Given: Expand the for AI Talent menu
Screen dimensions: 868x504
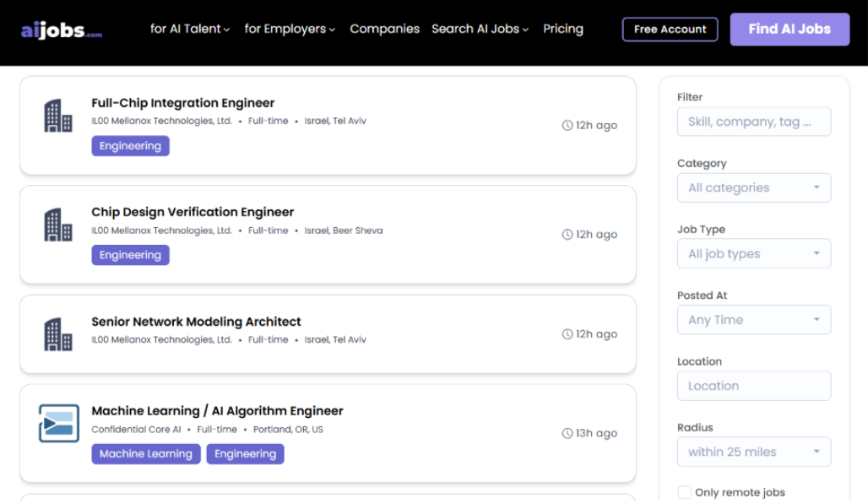Looking at the screenshot, I should (x=190, y=29).
